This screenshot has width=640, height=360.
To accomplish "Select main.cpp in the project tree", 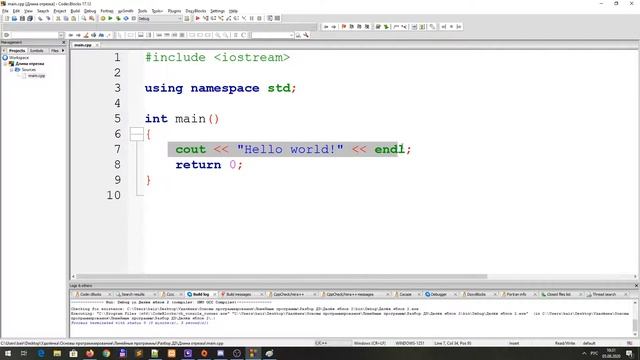I will [x=36, y=76].
